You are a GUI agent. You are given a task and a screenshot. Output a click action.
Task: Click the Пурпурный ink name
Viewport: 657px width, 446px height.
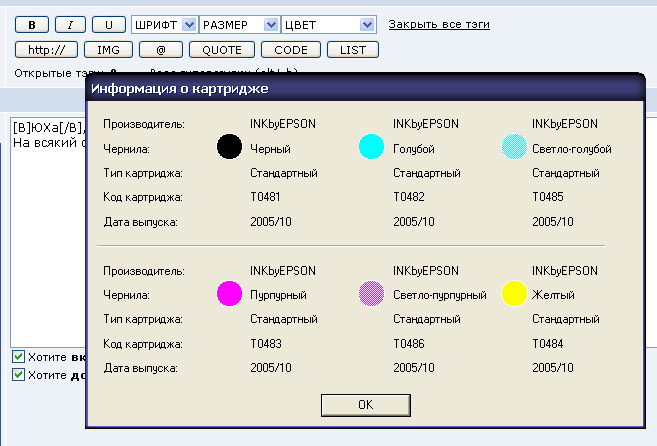[x=278, y=295]
